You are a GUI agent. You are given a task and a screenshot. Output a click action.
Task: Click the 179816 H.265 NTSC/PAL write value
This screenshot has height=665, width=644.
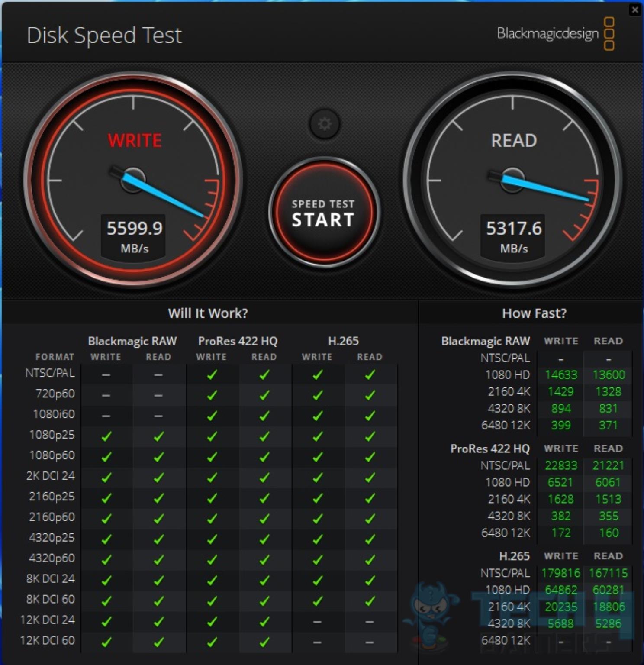(561, 573)
